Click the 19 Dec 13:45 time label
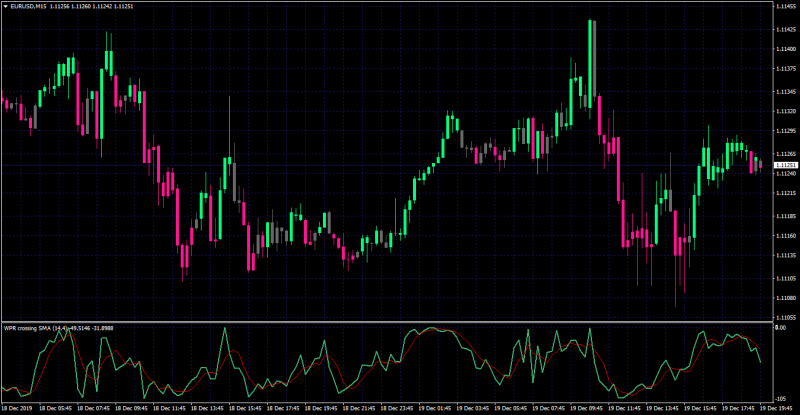 point(663,408)
